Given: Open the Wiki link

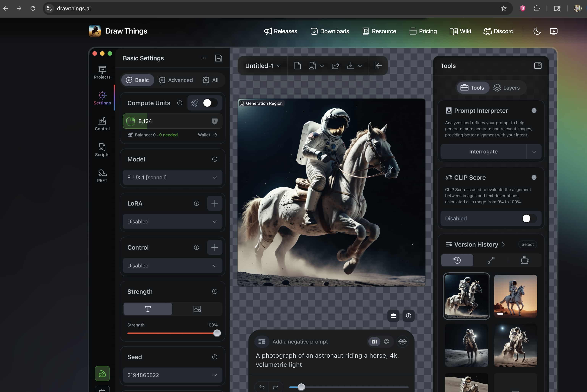Looking at the screenshot, I should [460, 31].
